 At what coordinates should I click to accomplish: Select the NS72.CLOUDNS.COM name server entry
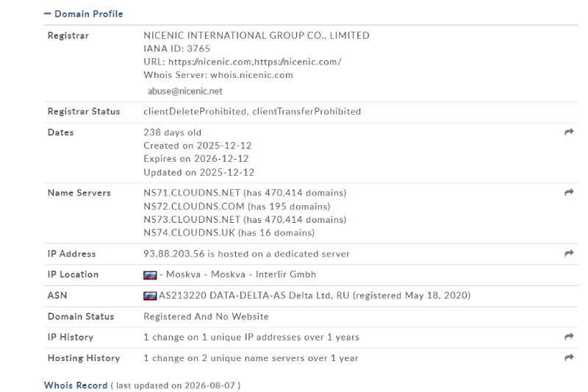coord(194,207)
